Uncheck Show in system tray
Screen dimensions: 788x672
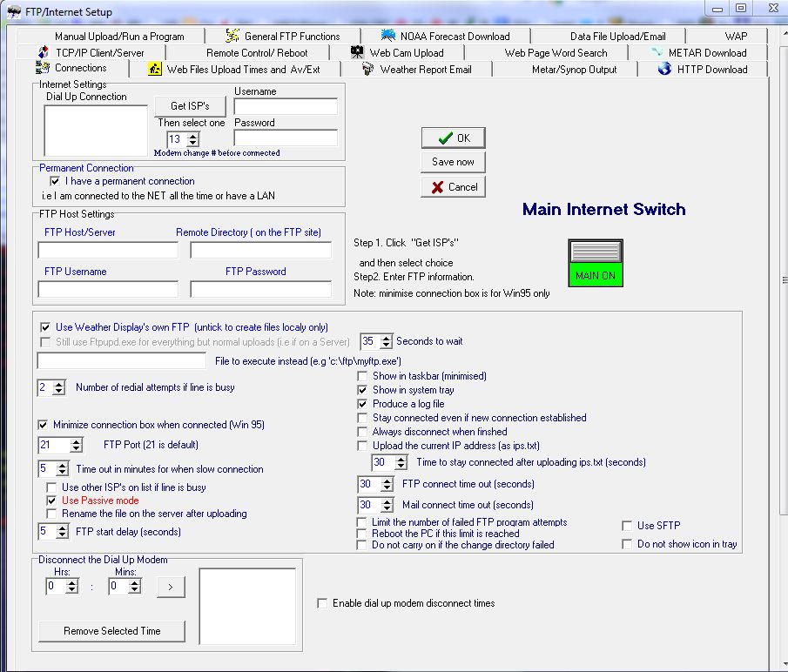tap(362, 390)
